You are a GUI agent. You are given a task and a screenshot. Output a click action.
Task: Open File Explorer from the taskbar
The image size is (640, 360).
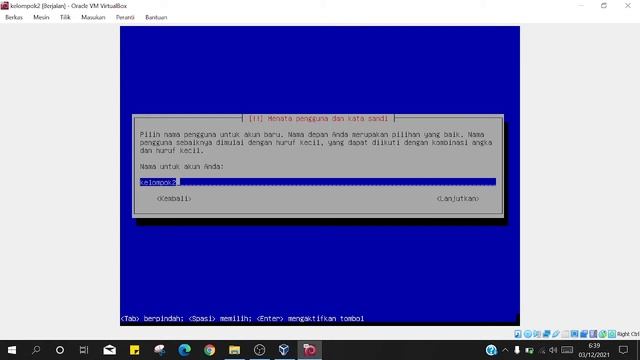pyautogui.click(x=234, y=350)
